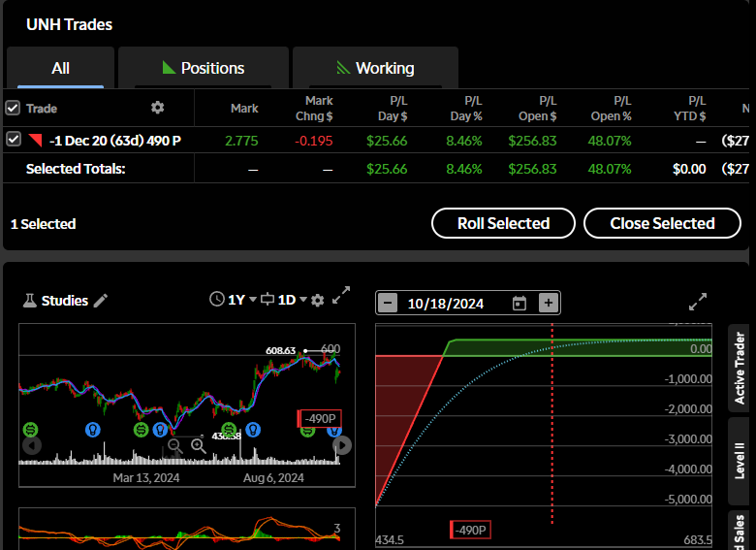Expand the price chart to full size
This screenshot has height=550, width=756.
pos(341,295)
